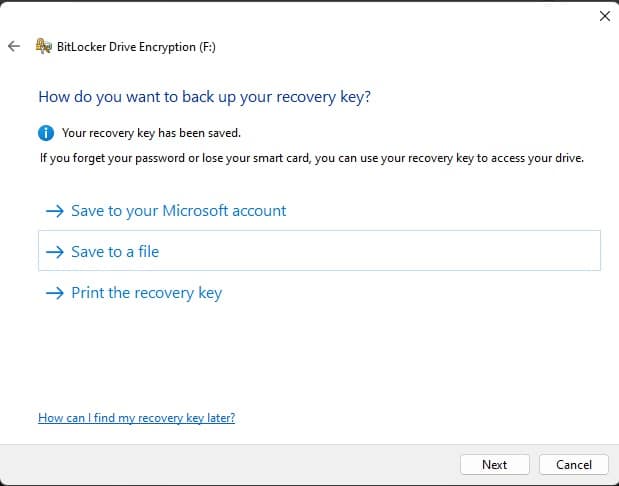
Task: Click the BitLocker lock-and-keys icon
Action: (43, 46)
